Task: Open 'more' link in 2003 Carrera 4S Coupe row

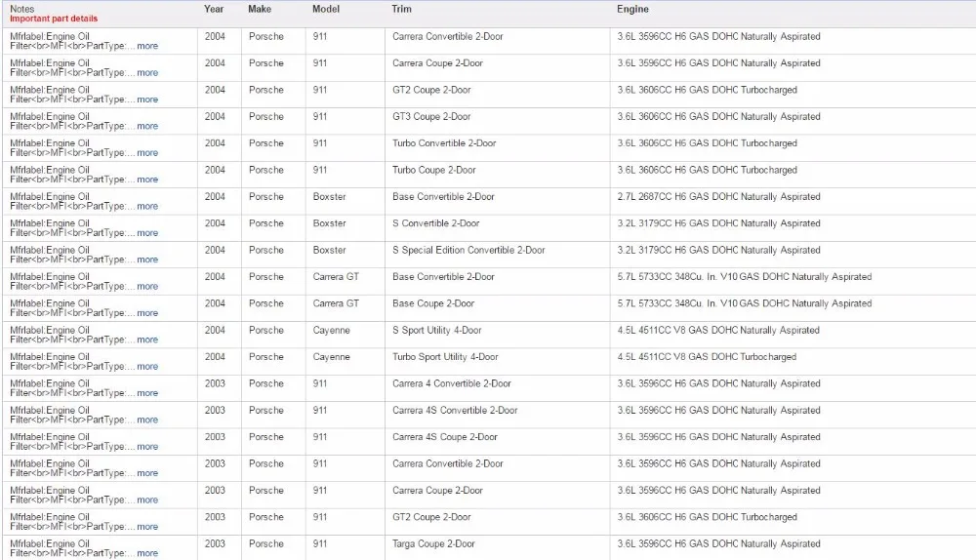Action: tap(147, 448)
